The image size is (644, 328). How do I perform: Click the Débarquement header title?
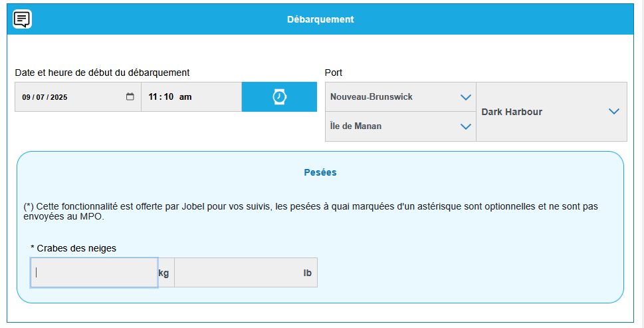[320, 19]
